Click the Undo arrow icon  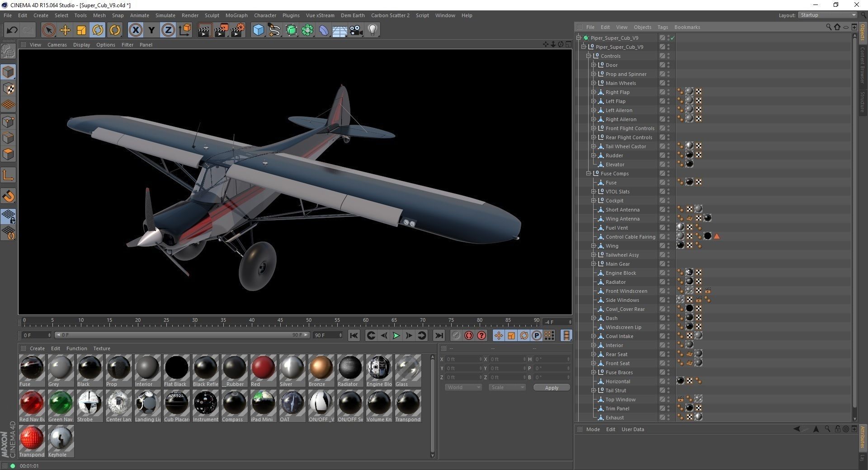tap(12, 30)
